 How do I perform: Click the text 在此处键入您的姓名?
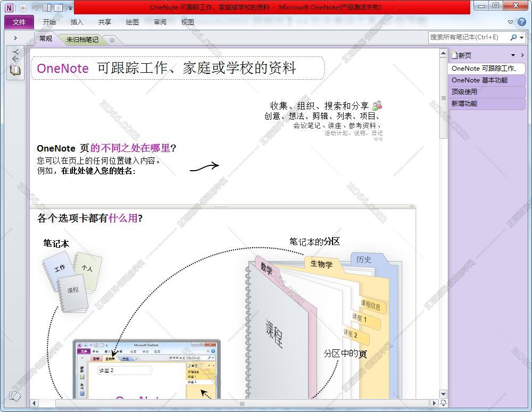[x=97, y=171]
